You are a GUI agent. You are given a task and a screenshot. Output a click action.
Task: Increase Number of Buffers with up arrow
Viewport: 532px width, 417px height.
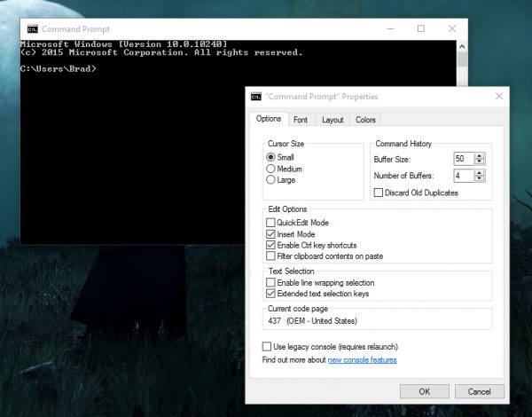pyautogui.click(x=479, y=173)
